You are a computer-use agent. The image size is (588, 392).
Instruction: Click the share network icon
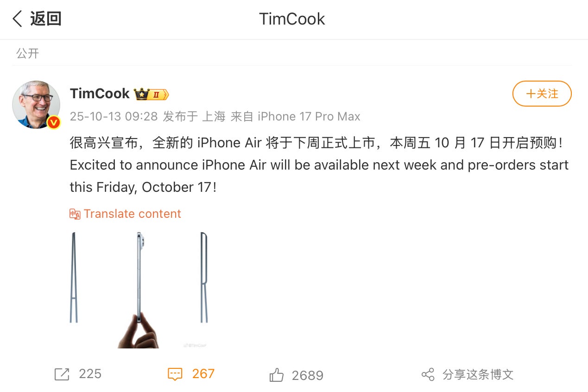[x=428, y=374]
